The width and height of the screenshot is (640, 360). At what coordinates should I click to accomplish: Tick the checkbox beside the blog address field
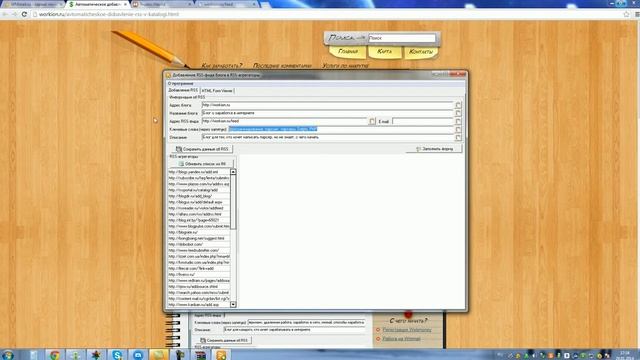point(458,105)
